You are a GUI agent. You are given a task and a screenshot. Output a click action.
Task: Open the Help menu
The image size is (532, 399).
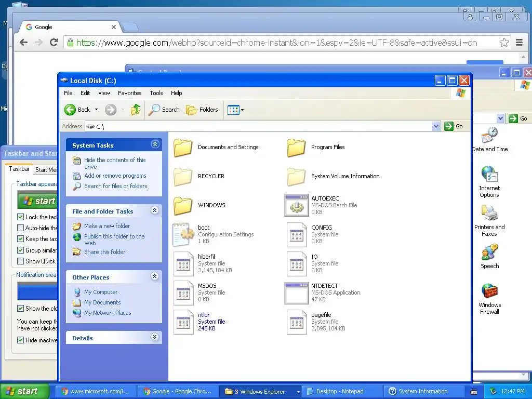pyautogui.click(x=177, y=93)
